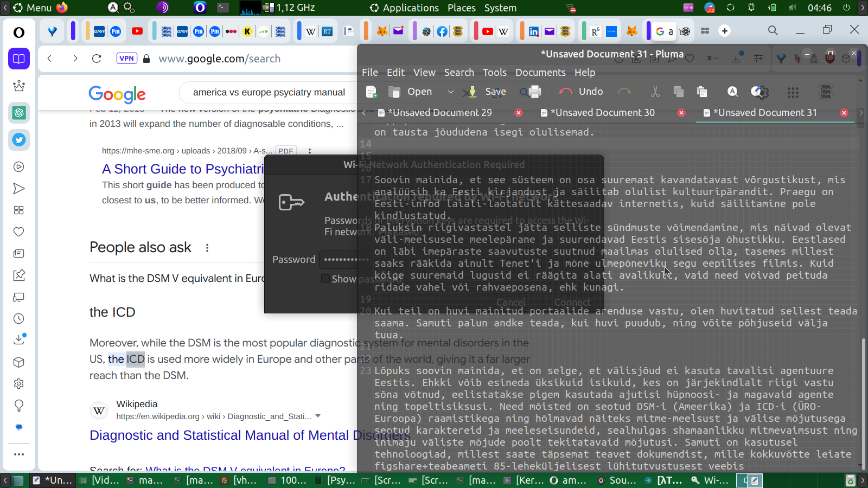
Task: Open Pluma Tools menu
Action: coord(495,73)
